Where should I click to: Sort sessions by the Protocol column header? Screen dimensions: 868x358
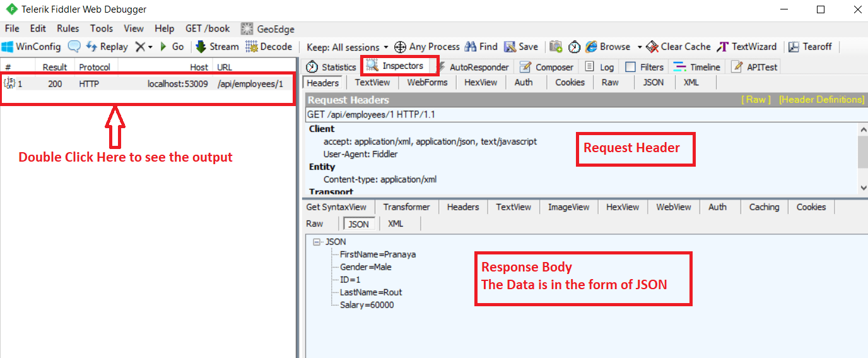[95, 67]
